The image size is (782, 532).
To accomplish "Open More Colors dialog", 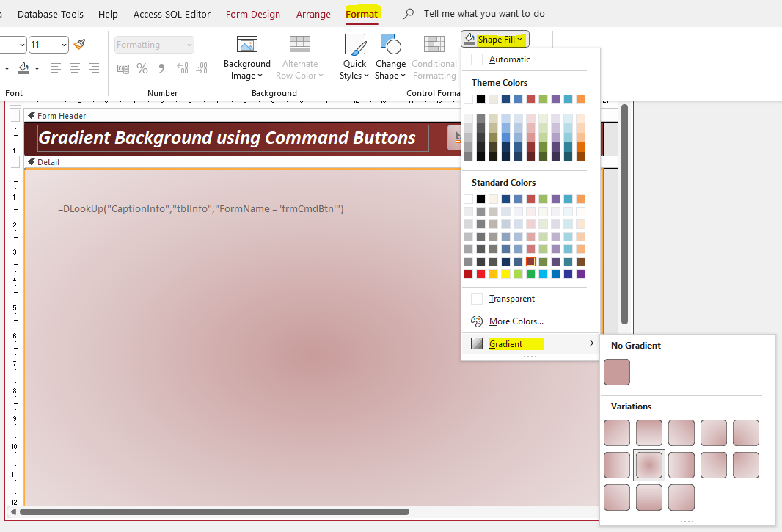I will click(x=525, y=321).
